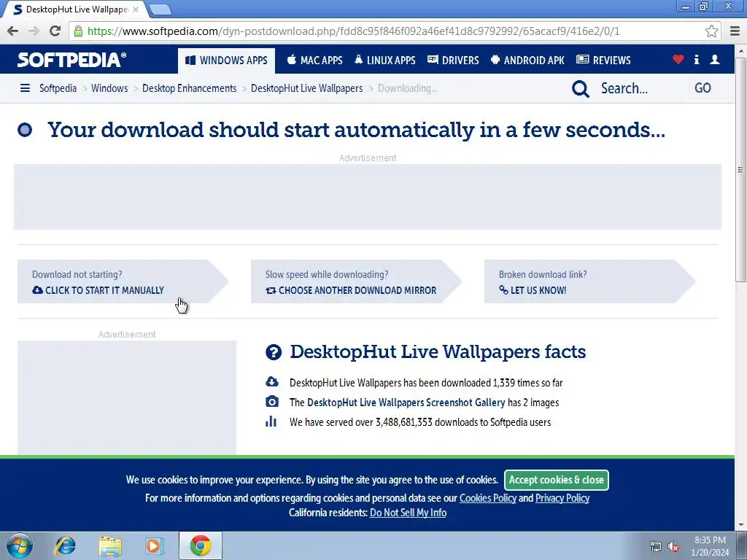This screenshot has width=747, height=560.
Task: Click the green padlock security icon
Action: click(x=79, y=31)
